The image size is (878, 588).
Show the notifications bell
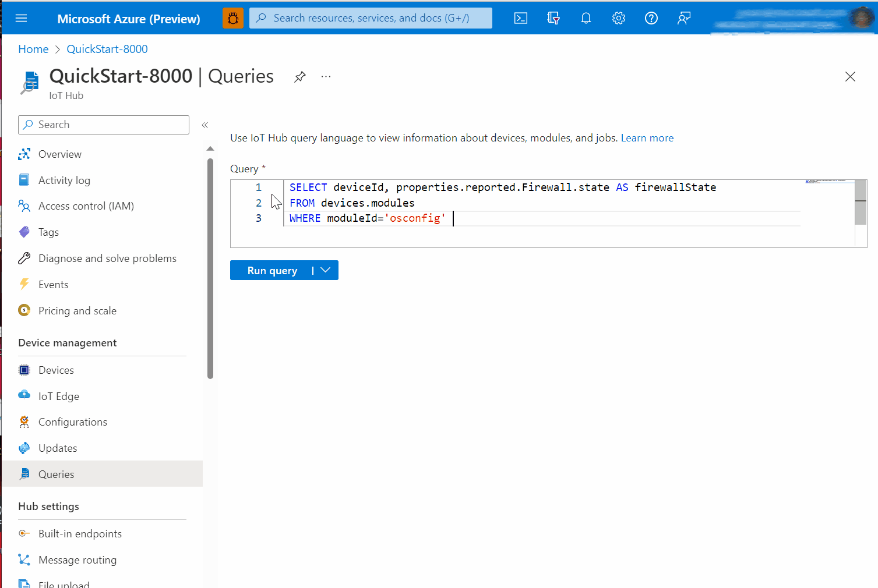pyautogui.click(x=586, y=18)
